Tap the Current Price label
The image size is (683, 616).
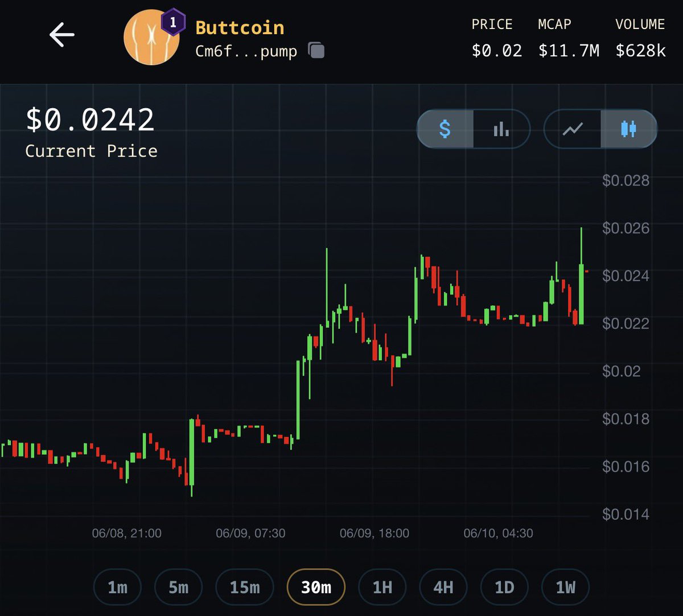click(91, 151)
